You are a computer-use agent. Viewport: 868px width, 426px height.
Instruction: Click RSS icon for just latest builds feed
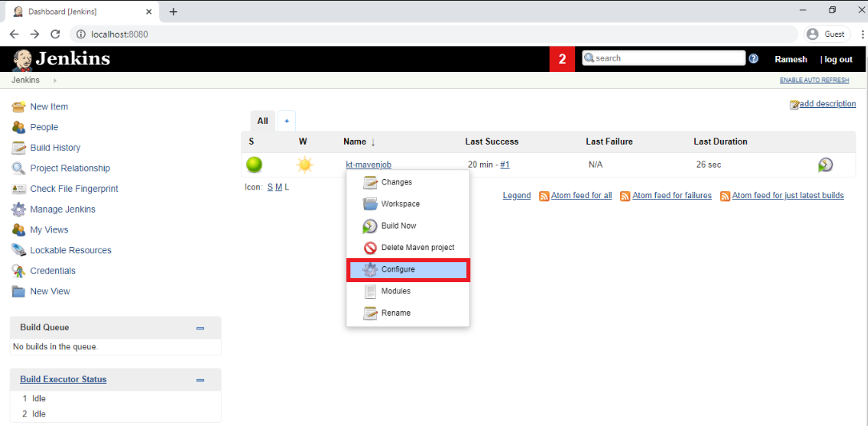pyautogui.click(x=725, y=196)
